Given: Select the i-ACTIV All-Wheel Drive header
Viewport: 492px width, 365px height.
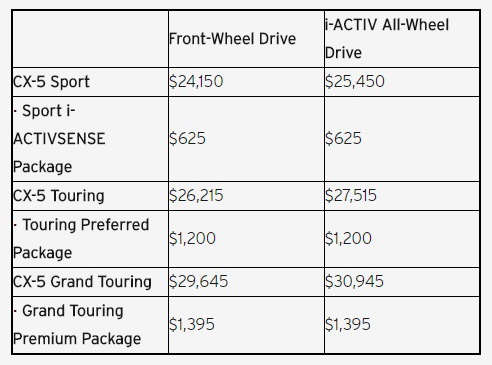Looking at the screenshot, I should (387, 39).
